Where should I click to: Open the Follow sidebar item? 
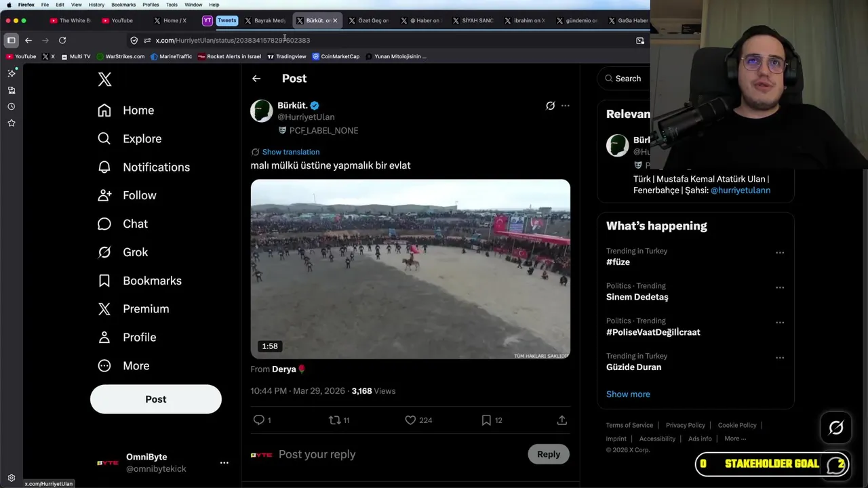(x=127, y=195)
